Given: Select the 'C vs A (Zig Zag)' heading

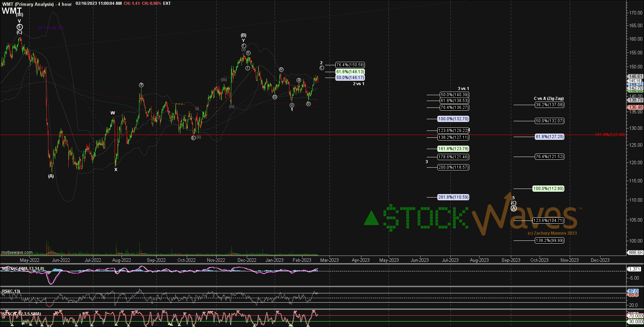Looking at the screenshot, I should pyautogui.click(x=549, y=99).
